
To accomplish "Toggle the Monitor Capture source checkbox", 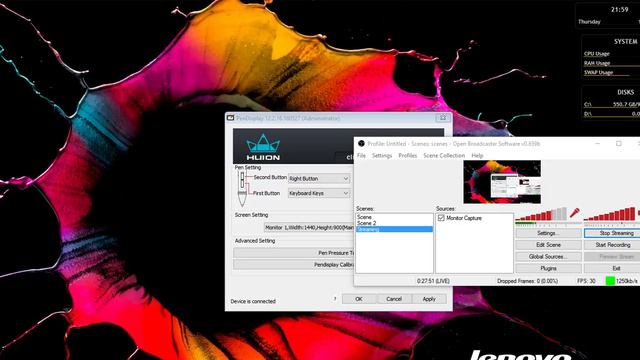I will (441, 218).
